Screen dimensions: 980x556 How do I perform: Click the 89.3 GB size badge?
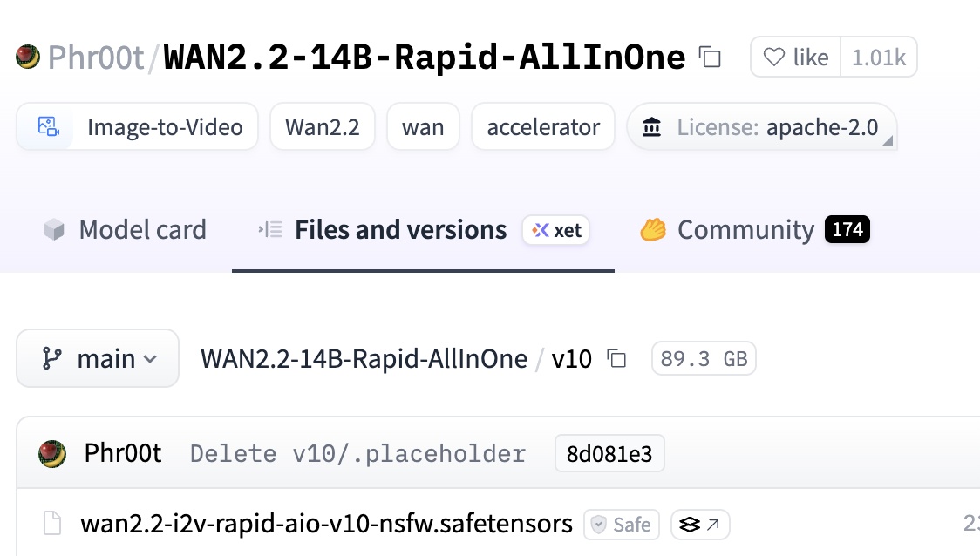[x=704, y=358]
